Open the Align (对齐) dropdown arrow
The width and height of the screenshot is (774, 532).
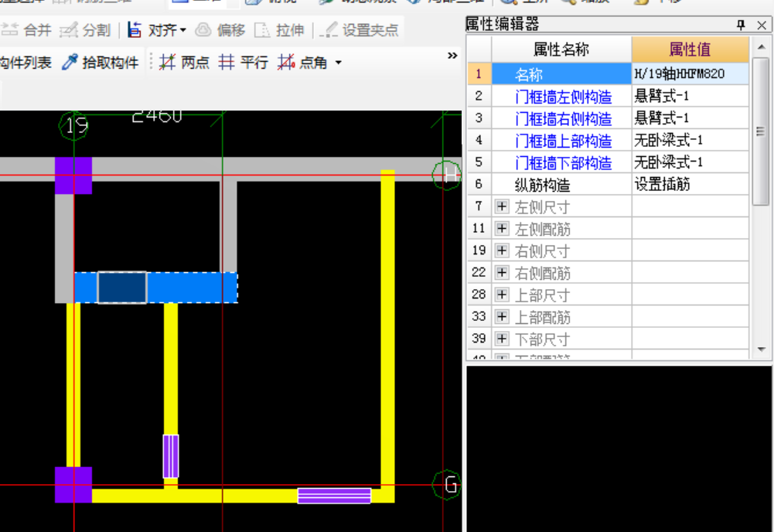(183, 30)
